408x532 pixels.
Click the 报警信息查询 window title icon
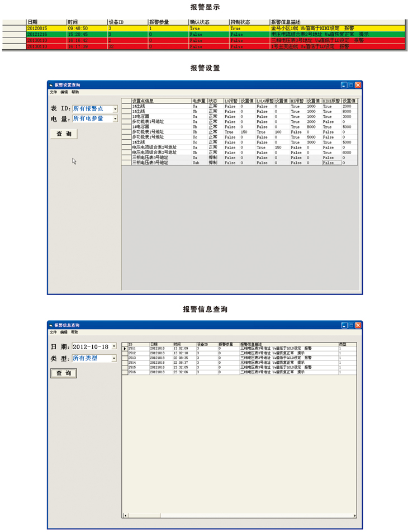point(51,325)
